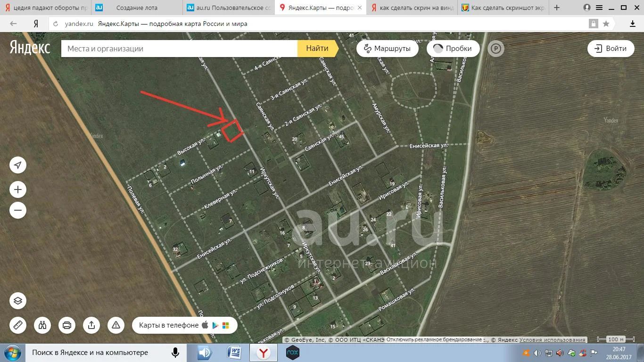Click the yellow Найти search button

[317, 49]
